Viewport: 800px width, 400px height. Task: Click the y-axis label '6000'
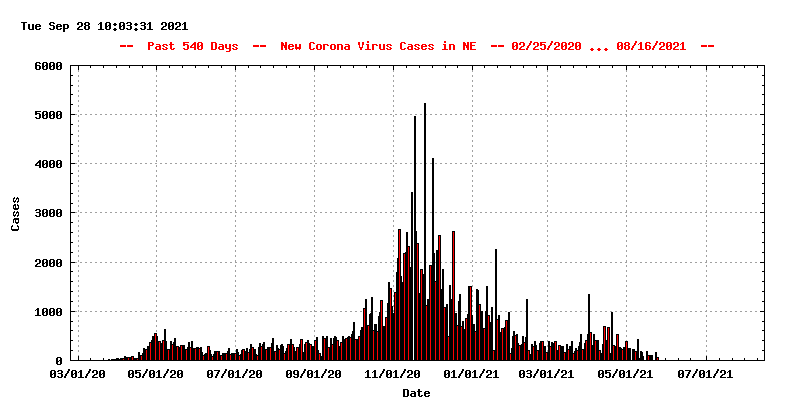(48, 66)
